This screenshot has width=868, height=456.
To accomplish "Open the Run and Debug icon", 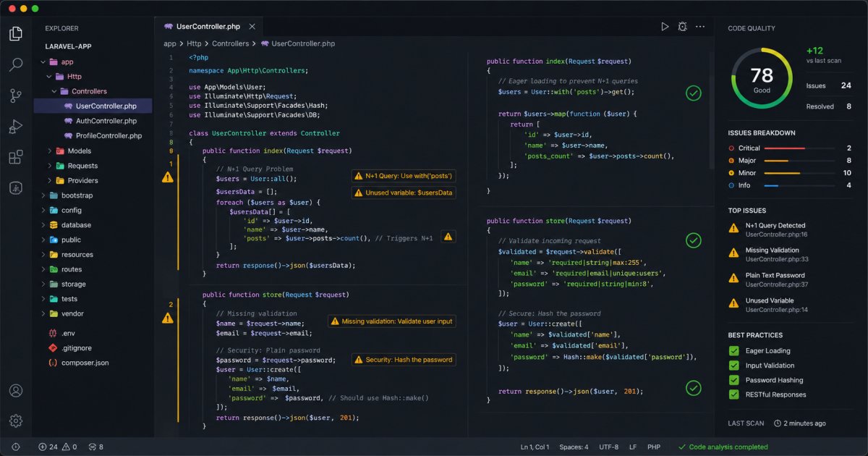I will [x=16, y=127].
